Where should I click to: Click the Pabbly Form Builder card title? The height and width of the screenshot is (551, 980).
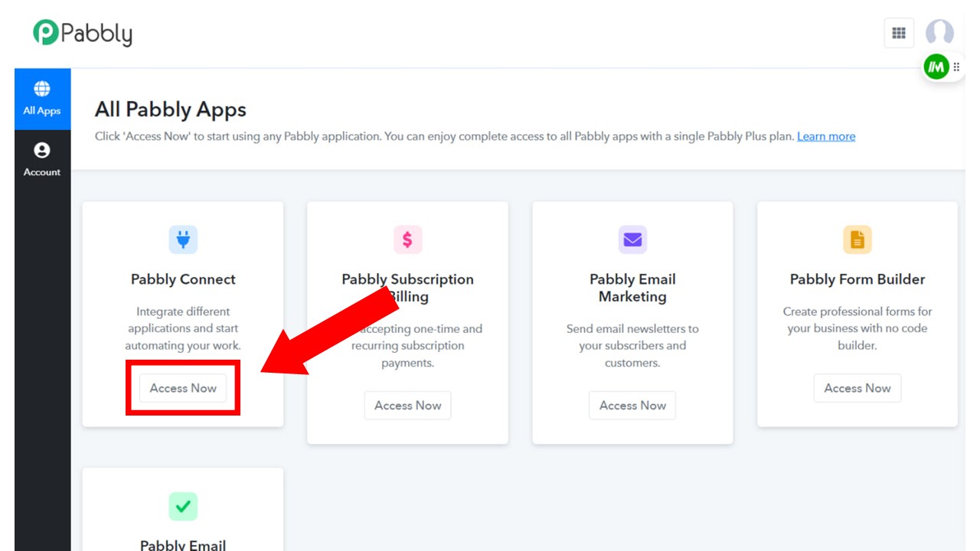(857, 279)
